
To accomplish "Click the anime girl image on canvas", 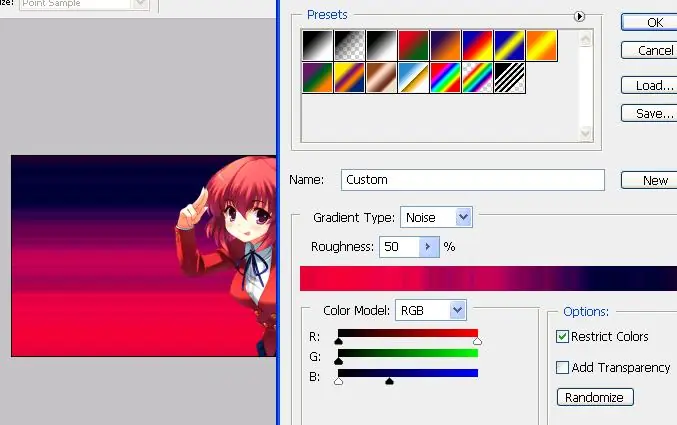I will click(x=227, y=255).
